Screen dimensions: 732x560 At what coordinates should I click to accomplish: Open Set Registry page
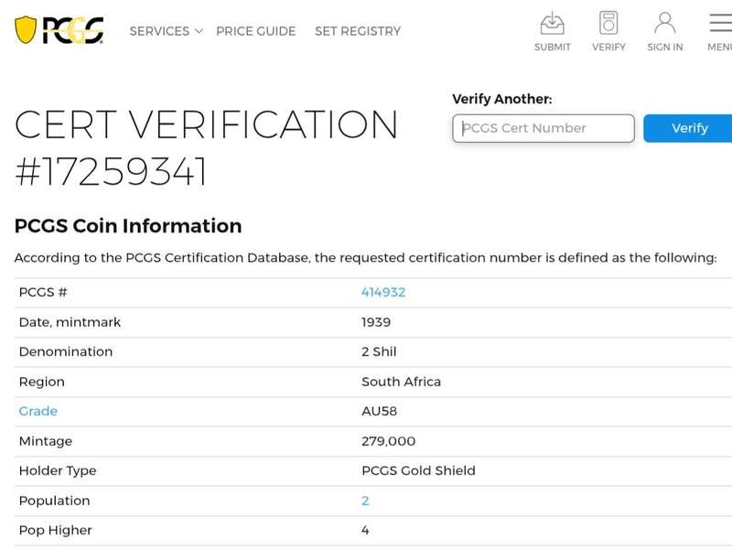[358, 31]
